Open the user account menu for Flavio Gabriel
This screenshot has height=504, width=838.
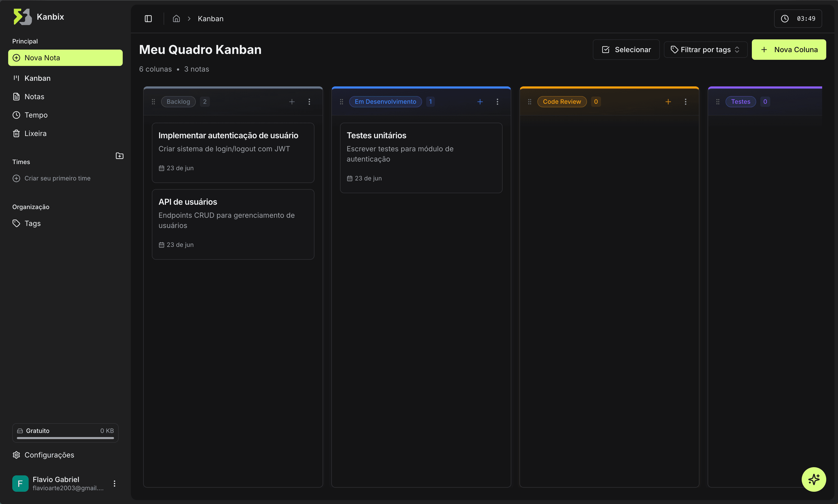point(115,483)
